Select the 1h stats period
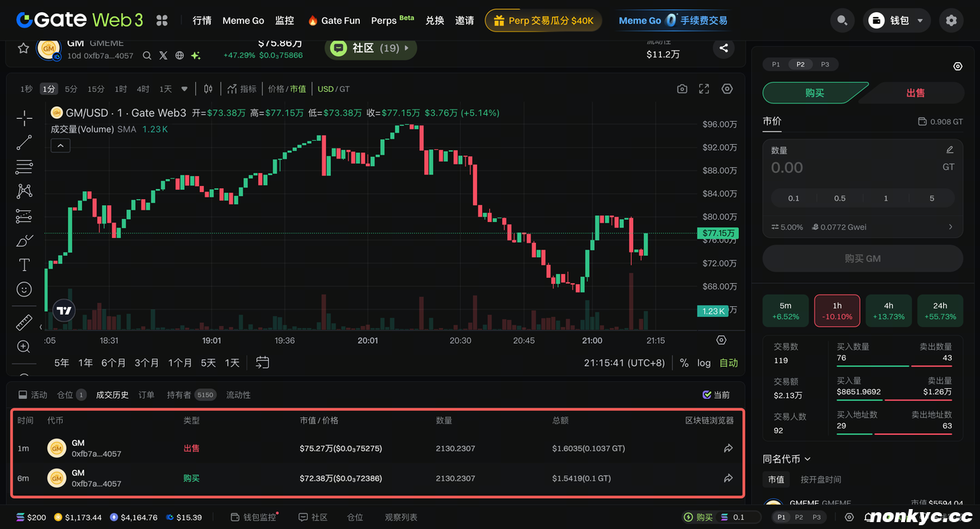This screenshot has width=980, height=529. point(837,311)
